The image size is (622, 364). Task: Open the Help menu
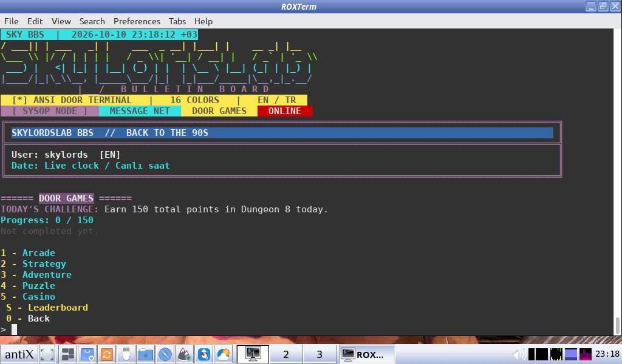203,21
